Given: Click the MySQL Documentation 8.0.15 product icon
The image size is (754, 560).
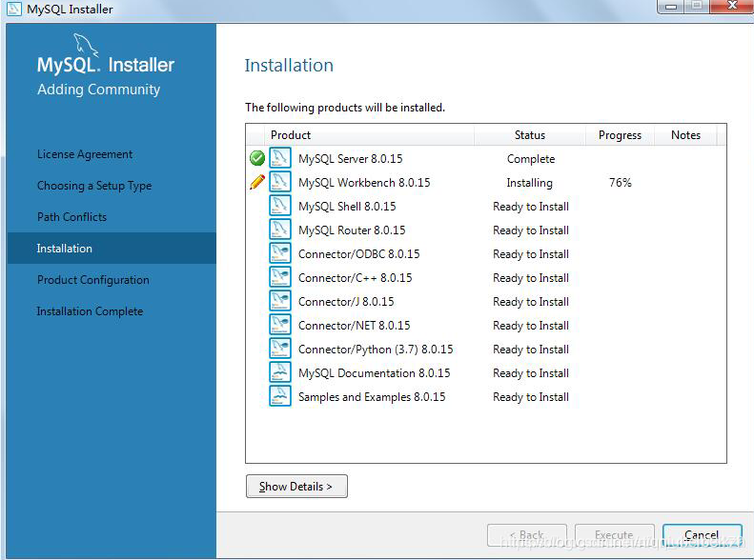Looking at the screenshot, I should point(280,372).
